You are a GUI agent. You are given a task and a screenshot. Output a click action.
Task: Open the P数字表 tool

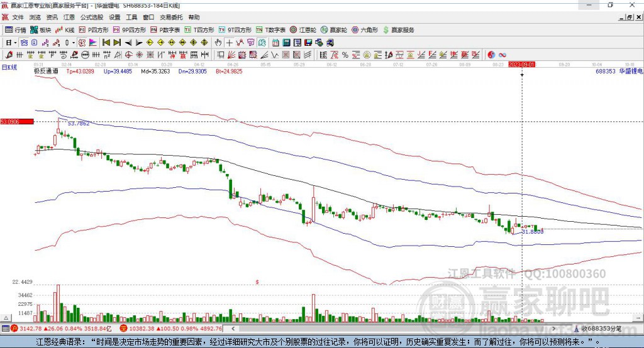pyautogui.click(x=165, y=30)
